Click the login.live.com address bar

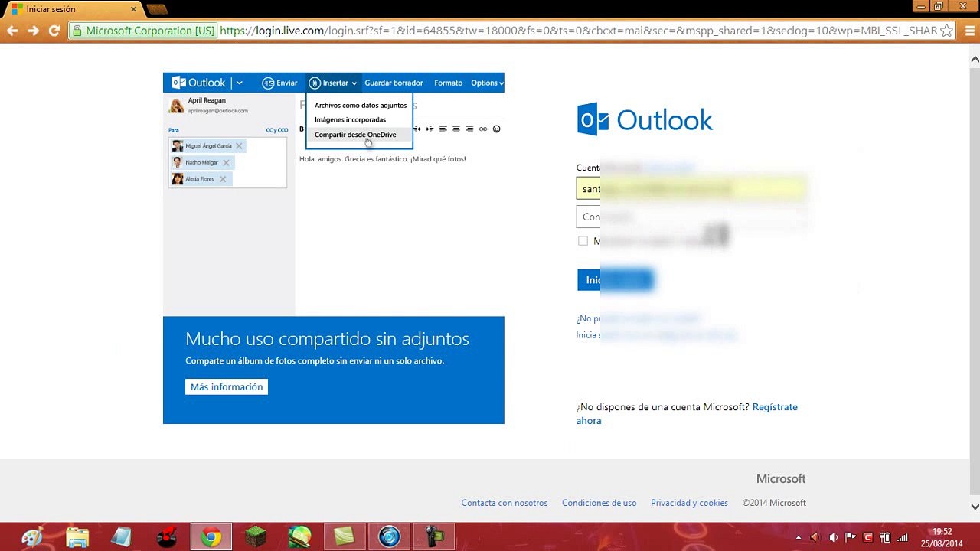point(579,31)
